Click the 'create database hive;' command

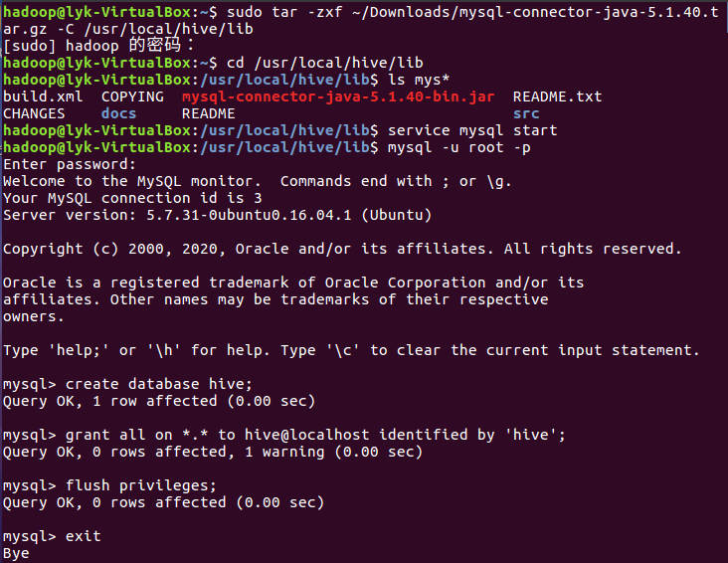[154, 384]
